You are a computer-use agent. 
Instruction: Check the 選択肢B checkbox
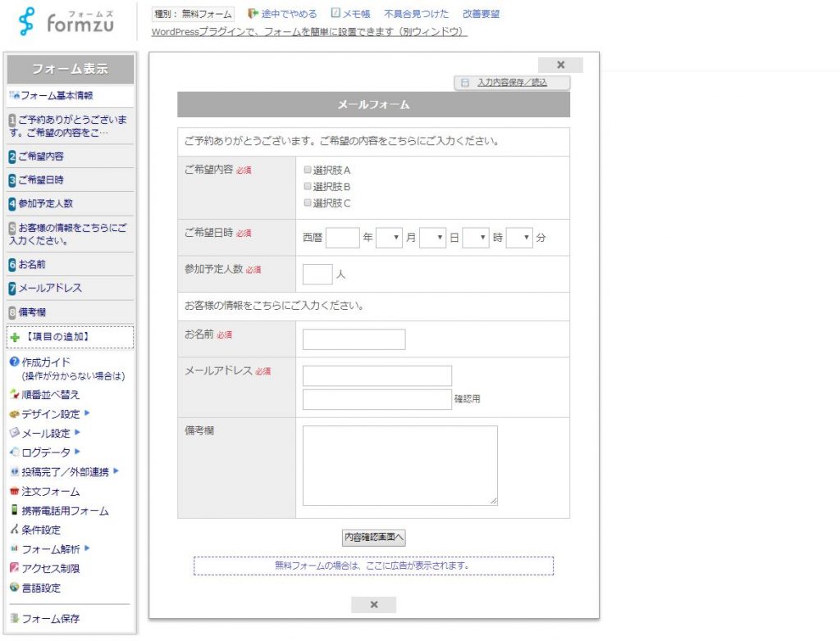click(x=308, y=187)
